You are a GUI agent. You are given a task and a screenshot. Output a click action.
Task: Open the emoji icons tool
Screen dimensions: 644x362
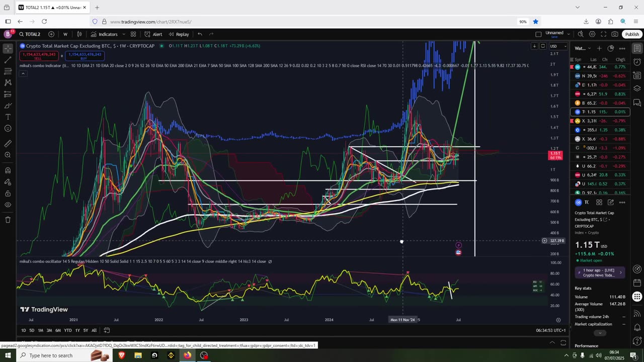[8, 128]
